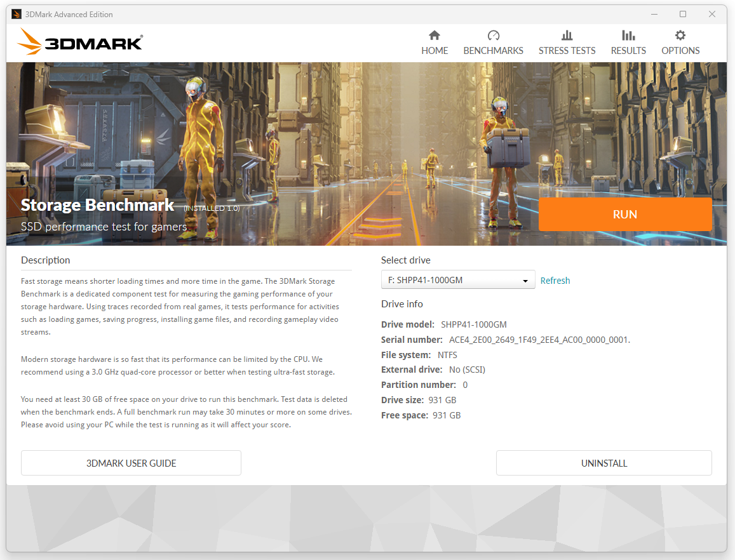
Task: Click the Free space 931 GB value
Action: [x=446, y=415]
